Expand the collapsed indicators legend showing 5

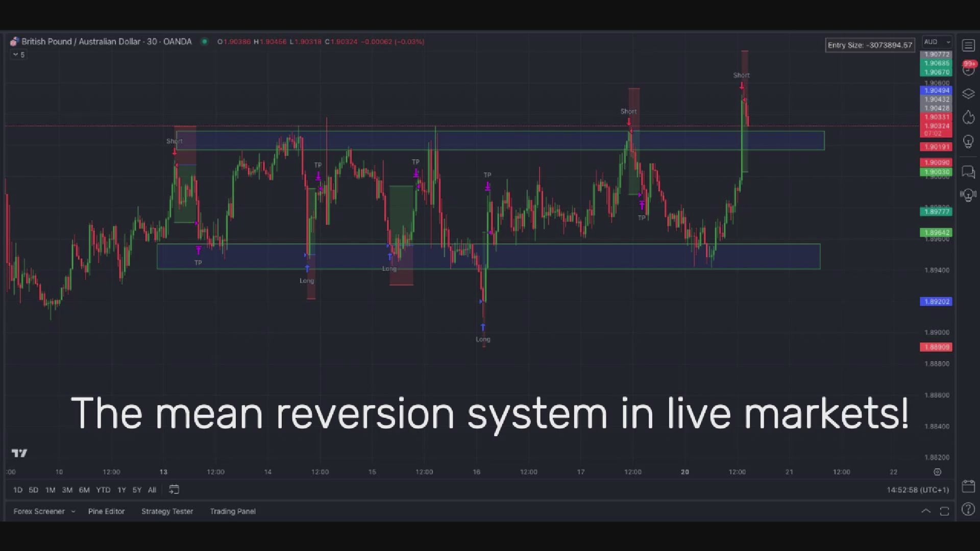pyautogui.click(x=19, y=55)
